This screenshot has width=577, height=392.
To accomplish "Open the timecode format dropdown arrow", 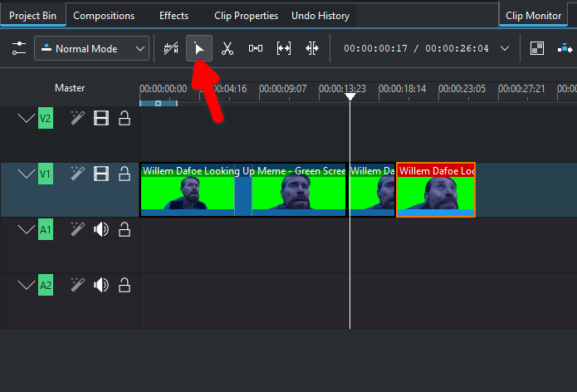I will click(x=505, y=49).
